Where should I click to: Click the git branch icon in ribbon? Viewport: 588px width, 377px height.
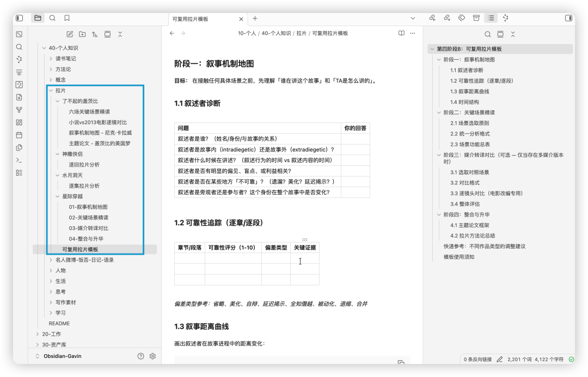[19, 110]
